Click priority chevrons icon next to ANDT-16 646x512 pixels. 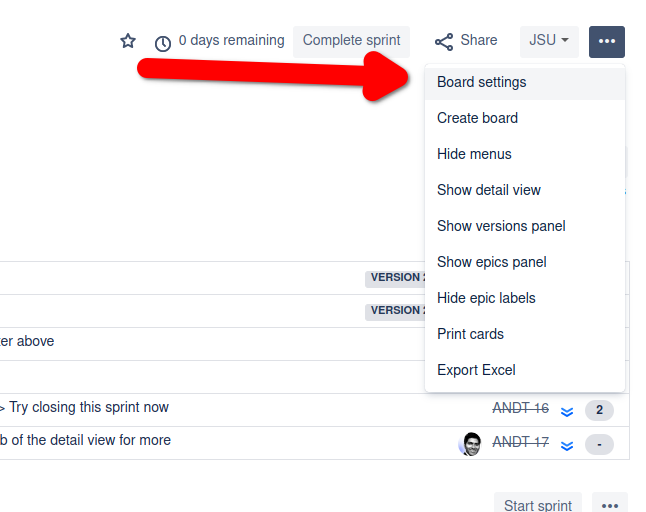pos(567,411)
